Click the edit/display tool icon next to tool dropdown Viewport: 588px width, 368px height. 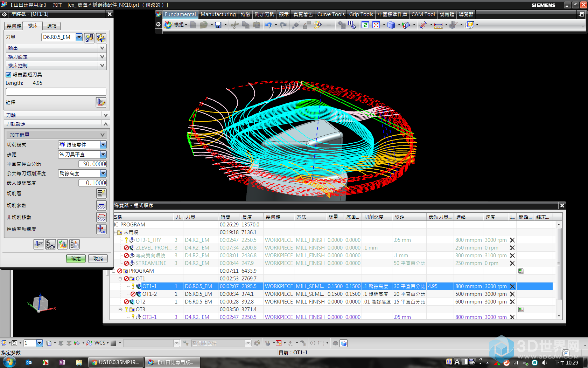(101, 38)
